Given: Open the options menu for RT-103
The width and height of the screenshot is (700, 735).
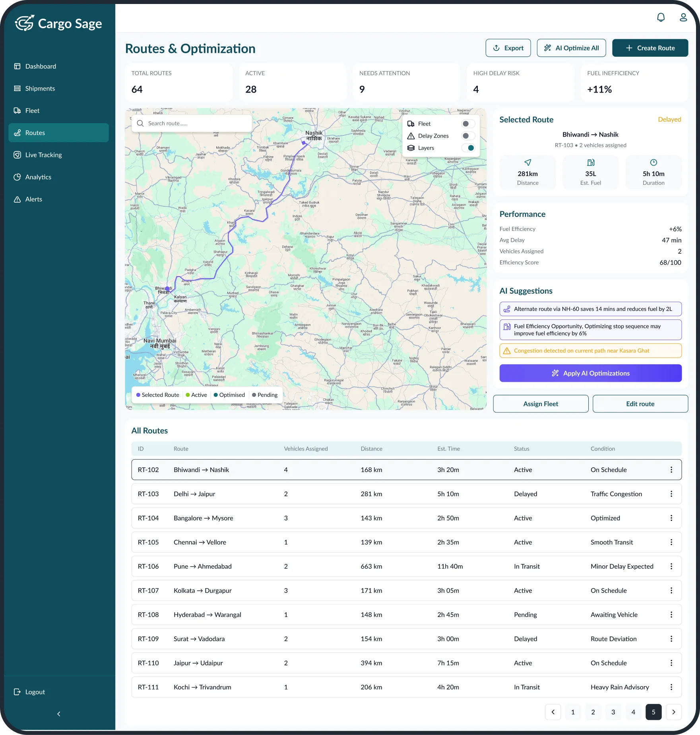Looking at the screenshot, I should click(672, 494).
